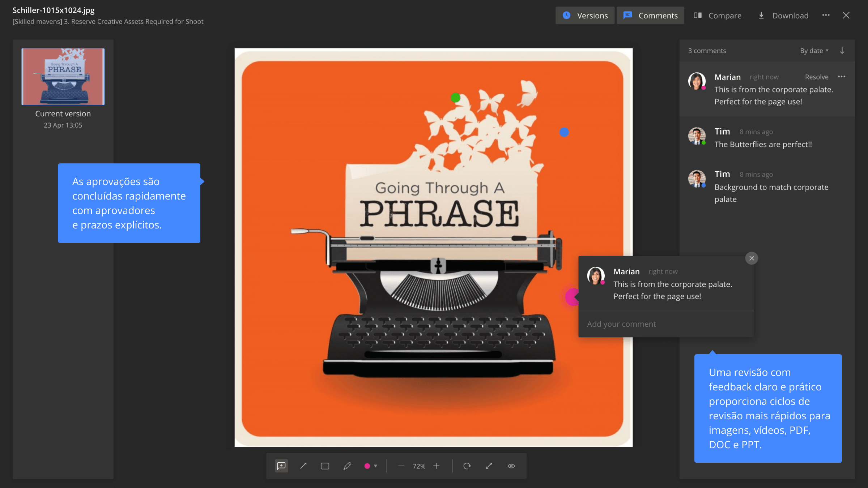Click Marian's avatar in comments list
Viewport: 868px width, 488px height.
point(697,81)
